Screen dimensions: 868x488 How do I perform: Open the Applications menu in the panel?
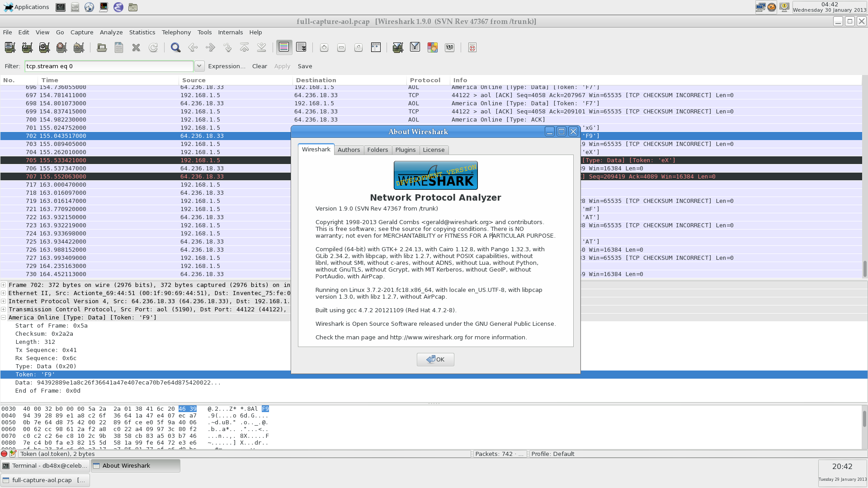pos(26,7)
